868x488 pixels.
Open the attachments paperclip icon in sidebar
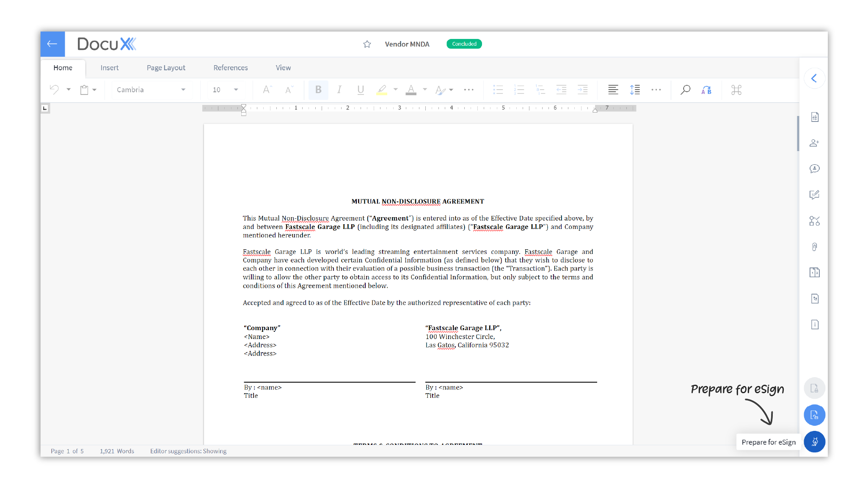point(815,247)
